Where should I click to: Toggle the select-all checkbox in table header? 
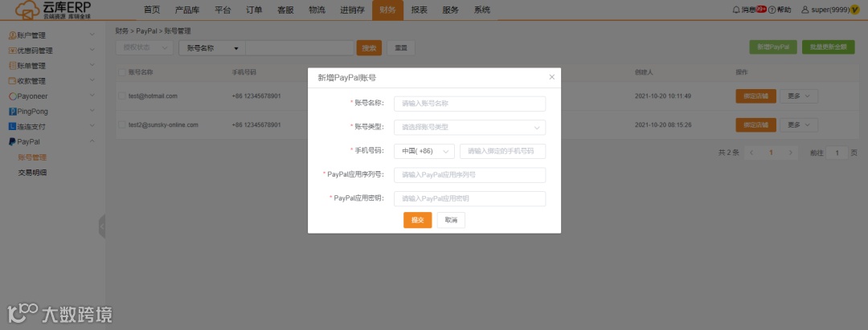click(x=122, y=72)
